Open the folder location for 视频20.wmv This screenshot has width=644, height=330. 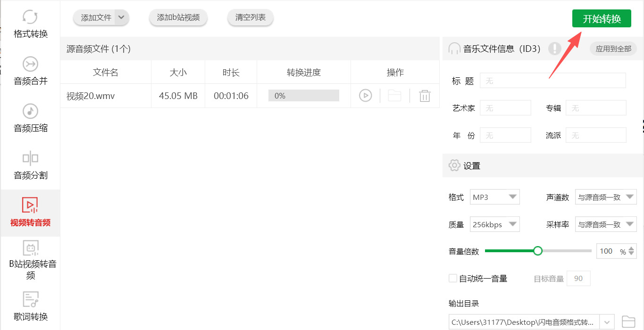point(395,95)
